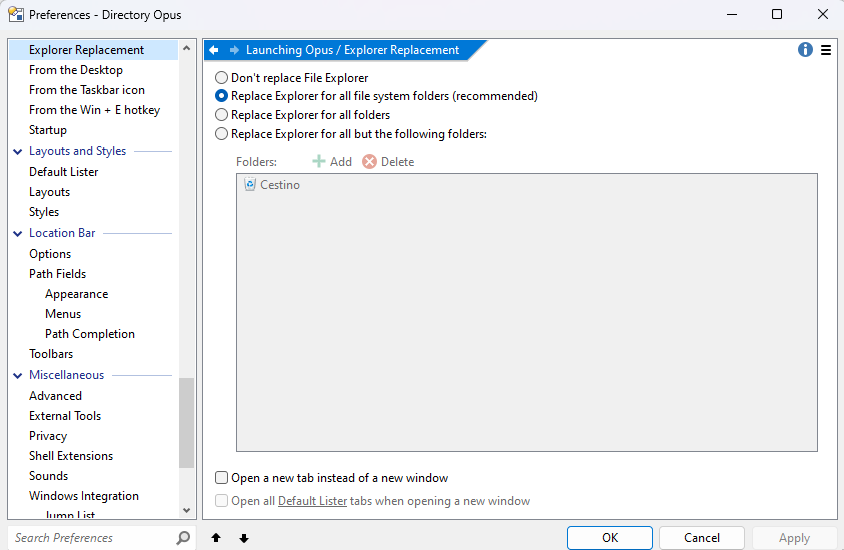This screenshot has width=844, height=550.
Task: Go to previous page with up arrow
Action: pos(216,538)
